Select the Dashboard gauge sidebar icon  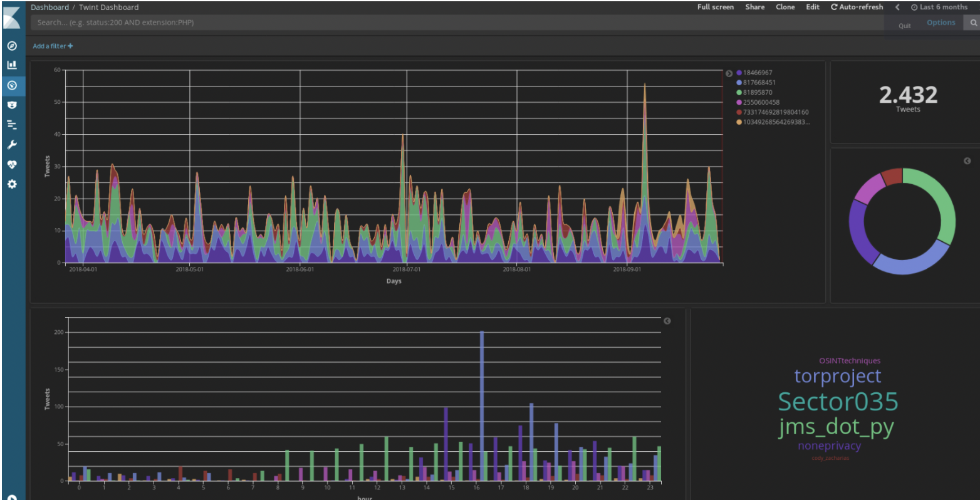pyautogui.click(x=12, y=85)
